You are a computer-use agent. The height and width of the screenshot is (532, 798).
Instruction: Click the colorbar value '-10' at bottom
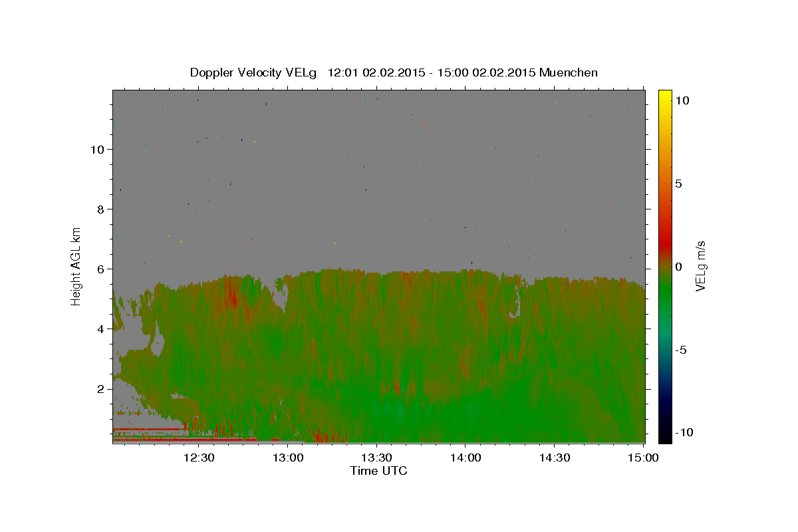[684, 433]
